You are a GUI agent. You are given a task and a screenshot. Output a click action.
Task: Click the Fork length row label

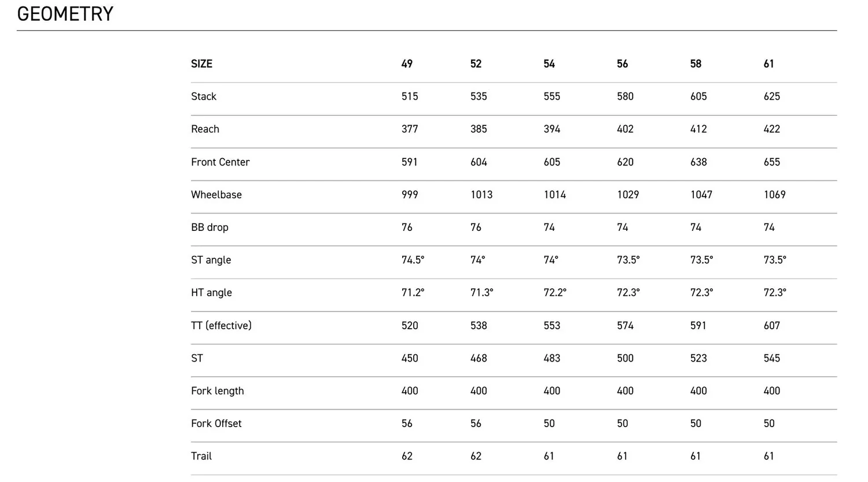coord(217,391)
